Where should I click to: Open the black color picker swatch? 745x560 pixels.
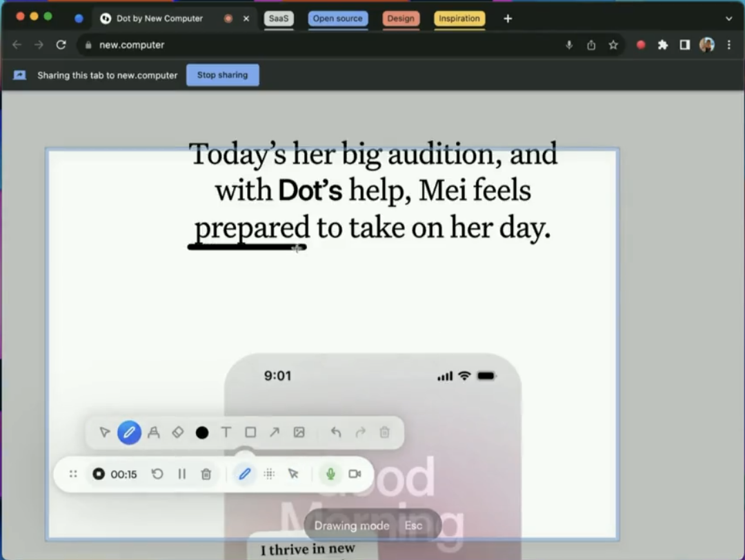[202, 432]
